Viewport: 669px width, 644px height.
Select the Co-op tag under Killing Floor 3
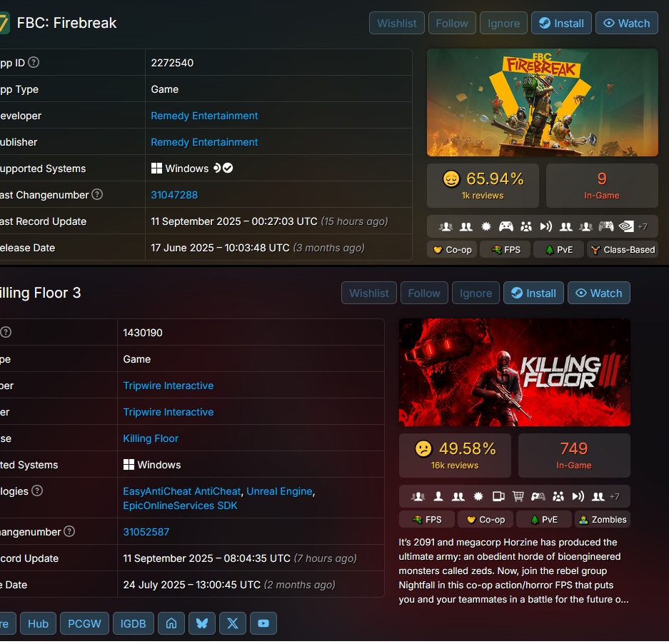point(486,519)
